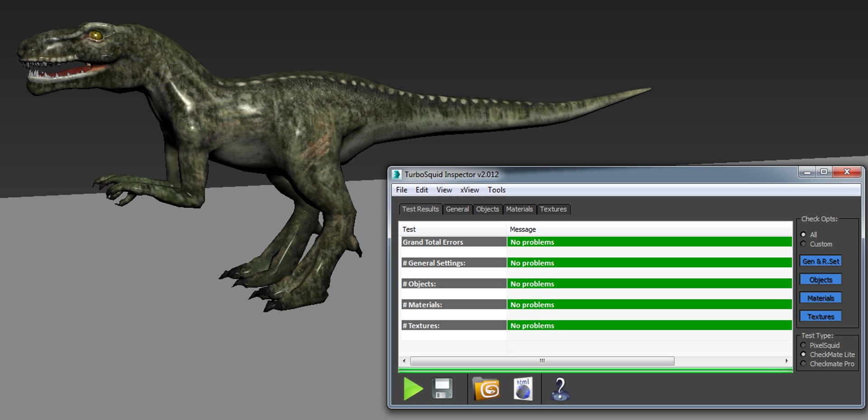Minimize the TurboSquid Inspector window
This screenshot has height=420, width=868.
[x=807, y=172]
